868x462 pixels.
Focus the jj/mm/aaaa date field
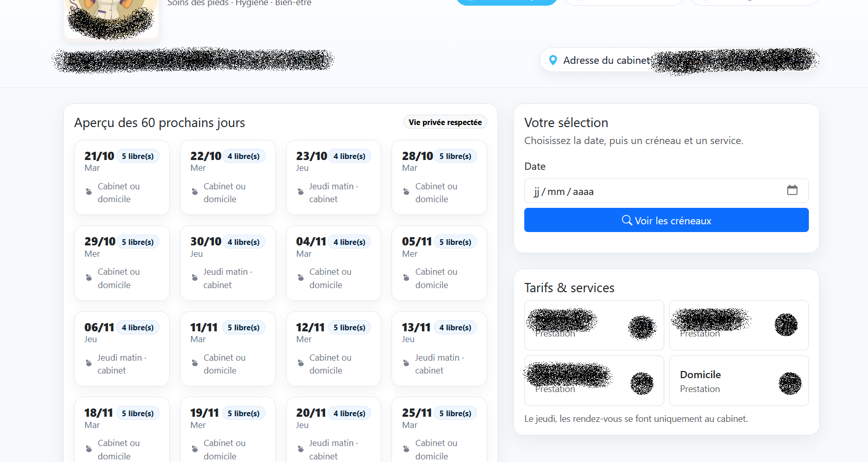pos(653,191)
